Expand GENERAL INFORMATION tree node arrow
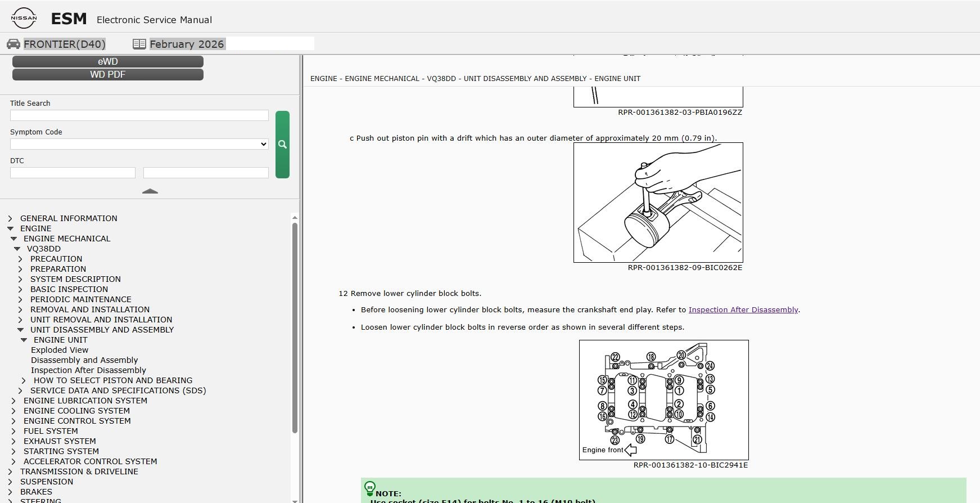Image resolution: width=980 pixels, height=503 pixels. [10, 218]
